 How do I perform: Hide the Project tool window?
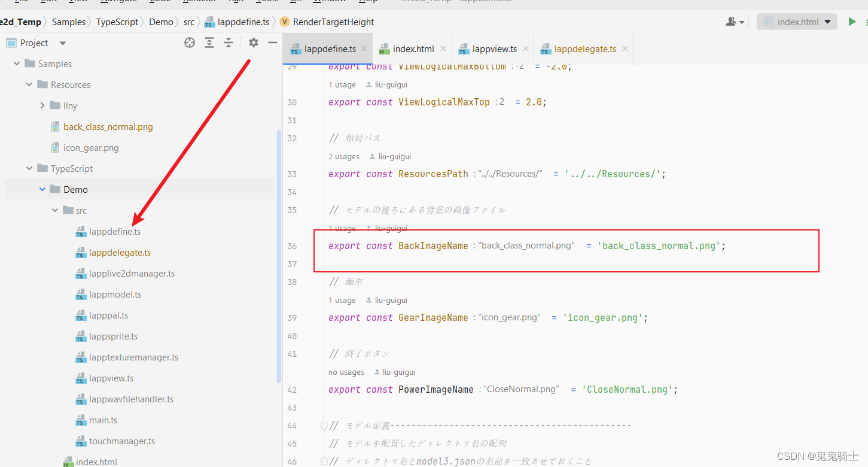pos(273,43)
